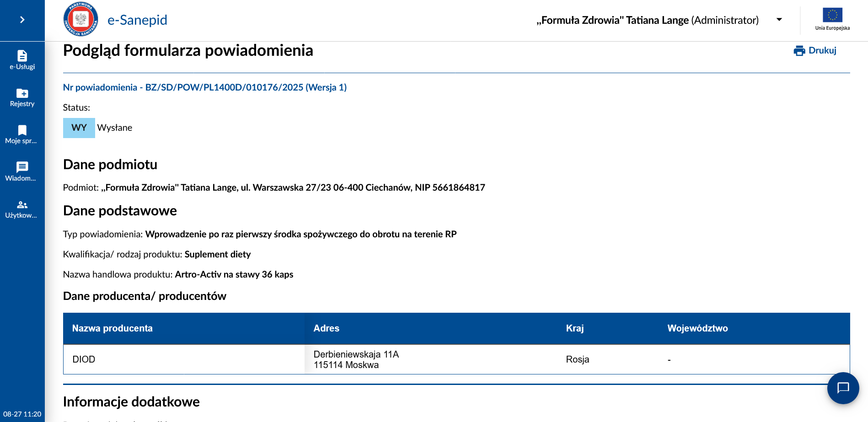The width and height of the screenshot is (868, 422).
Task: Open e-Usługi document icon in sidebar
Action: (x=22, y=56)
